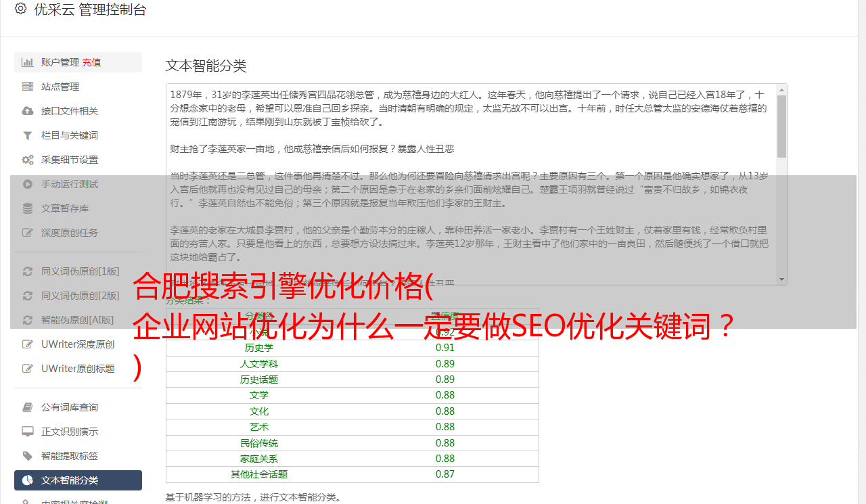
Task: Click the 民俗传统 category cell
Action: pyautogui.click(x=259, y=443)
